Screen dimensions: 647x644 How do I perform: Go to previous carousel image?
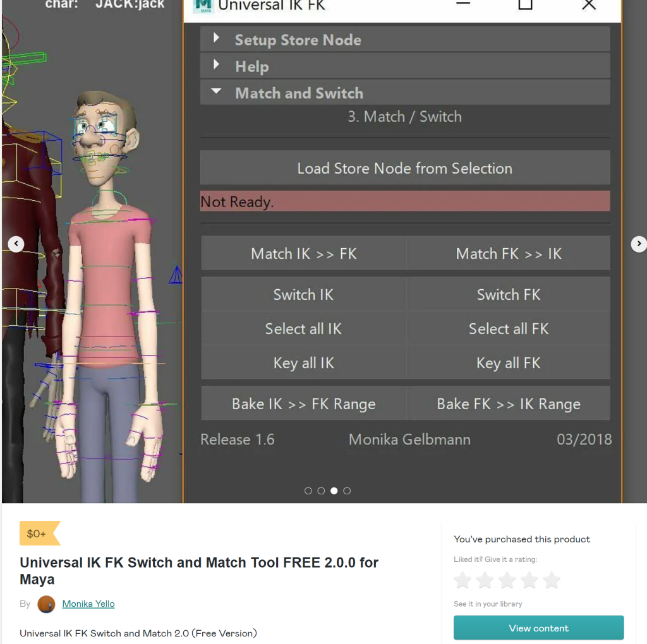[16, 244]
